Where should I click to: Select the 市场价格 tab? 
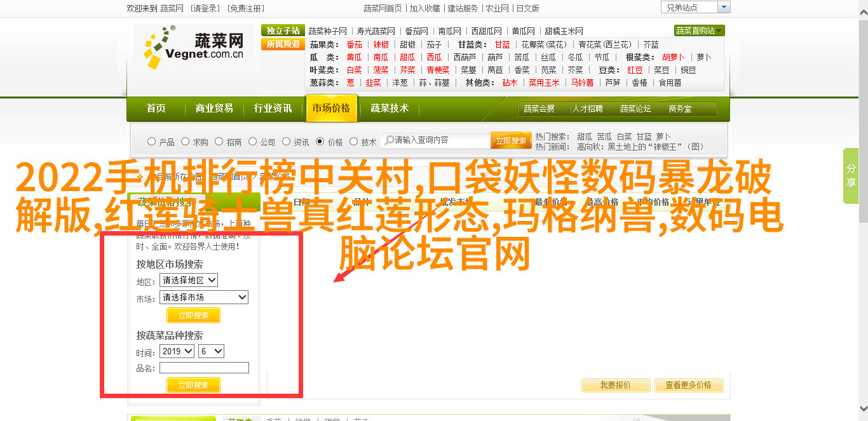tap(331, 109)
